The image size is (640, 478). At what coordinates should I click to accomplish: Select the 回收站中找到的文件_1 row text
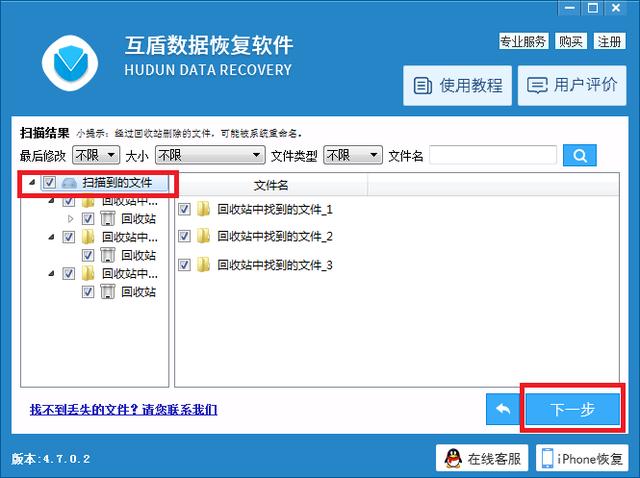(x=275, y=209)
